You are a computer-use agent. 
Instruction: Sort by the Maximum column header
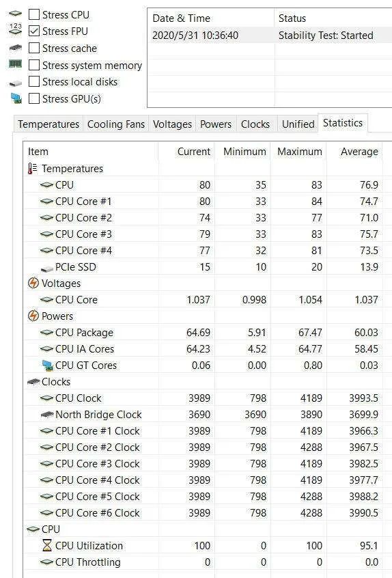(x=298, y=152)
